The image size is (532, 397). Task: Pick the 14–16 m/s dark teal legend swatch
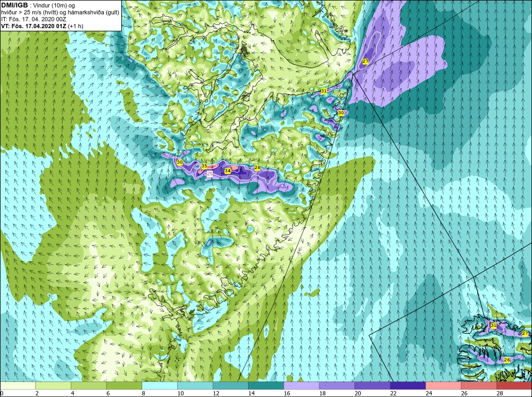point(265,386)
